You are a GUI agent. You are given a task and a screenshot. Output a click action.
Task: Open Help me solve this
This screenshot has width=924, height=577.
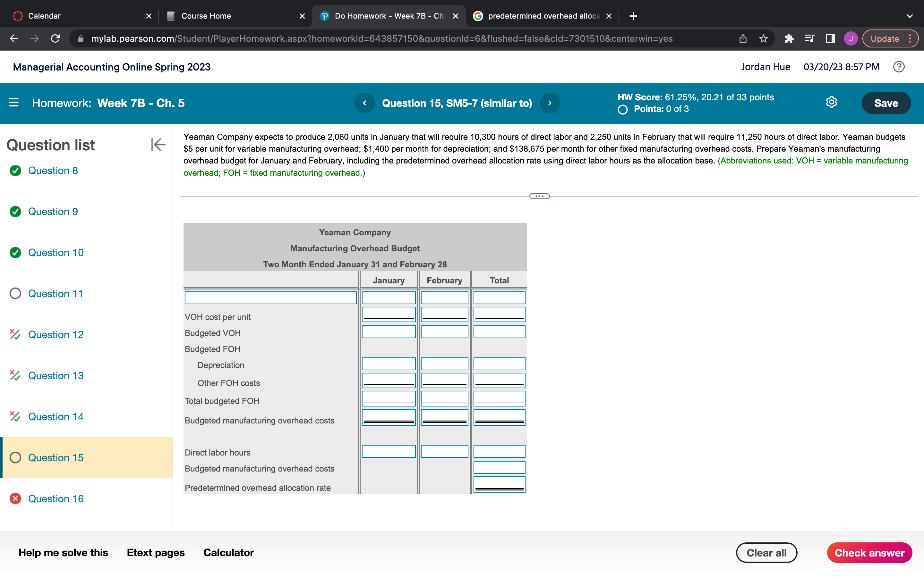click(63, 552)
